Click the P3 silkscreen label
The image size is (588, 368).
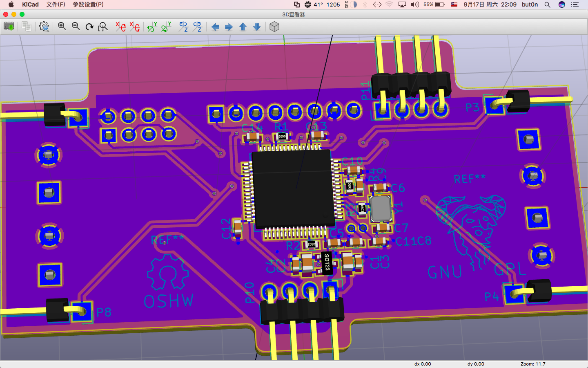click(472, 108)
